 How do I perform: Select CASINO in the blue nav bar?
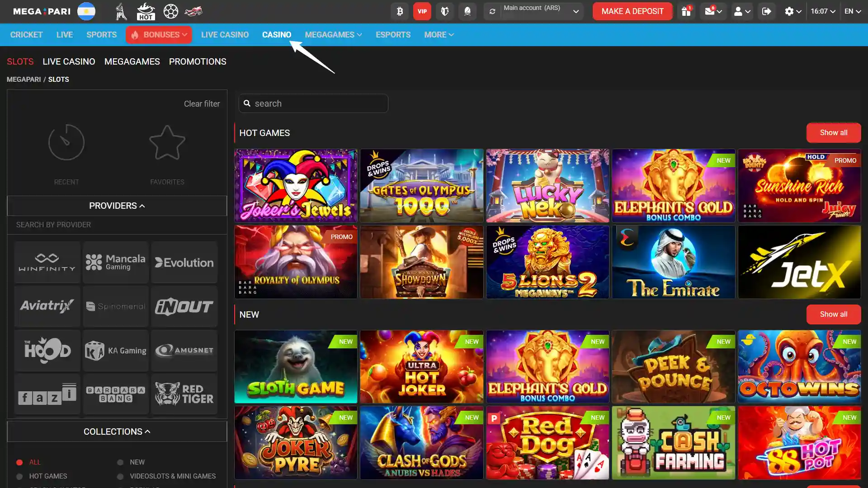277,35
